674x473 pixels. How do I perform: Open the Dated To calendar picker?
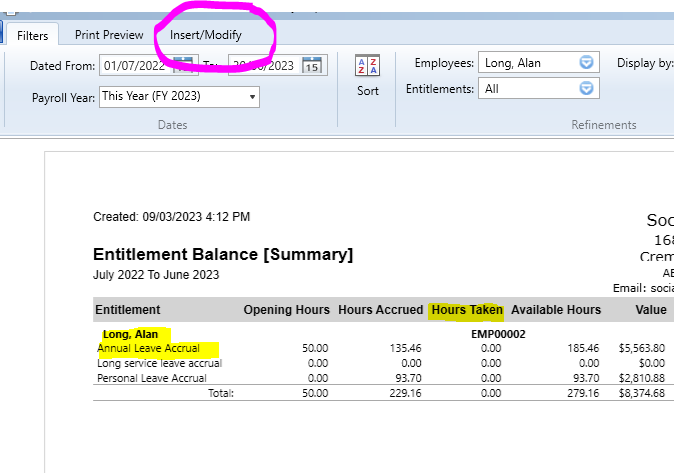coord(312,65)
